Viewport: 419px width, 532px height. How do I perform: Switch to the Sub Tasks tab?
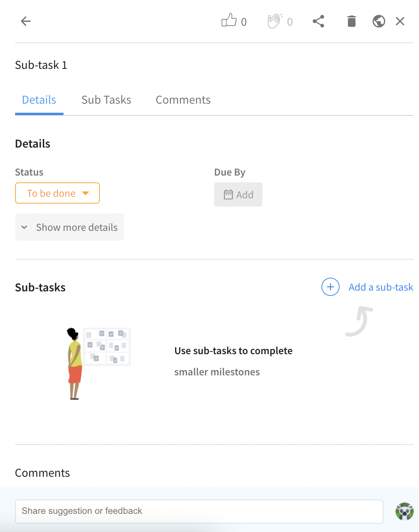pyautogui.click(x=106, y=100)
